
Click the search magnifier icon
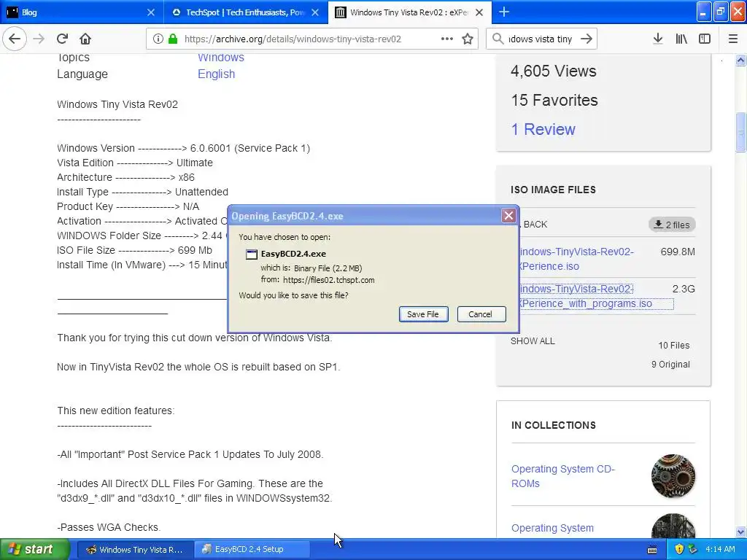click(498, 39)
